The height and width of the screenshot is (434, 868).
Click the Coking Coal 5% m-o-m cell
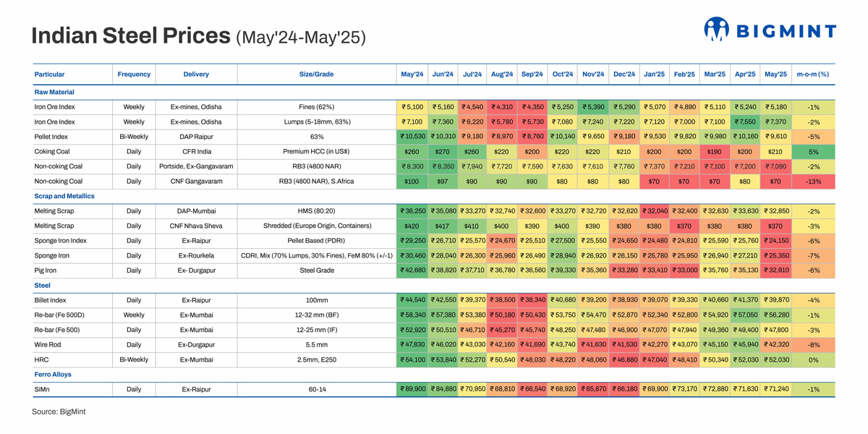click(x=813, y=152)
